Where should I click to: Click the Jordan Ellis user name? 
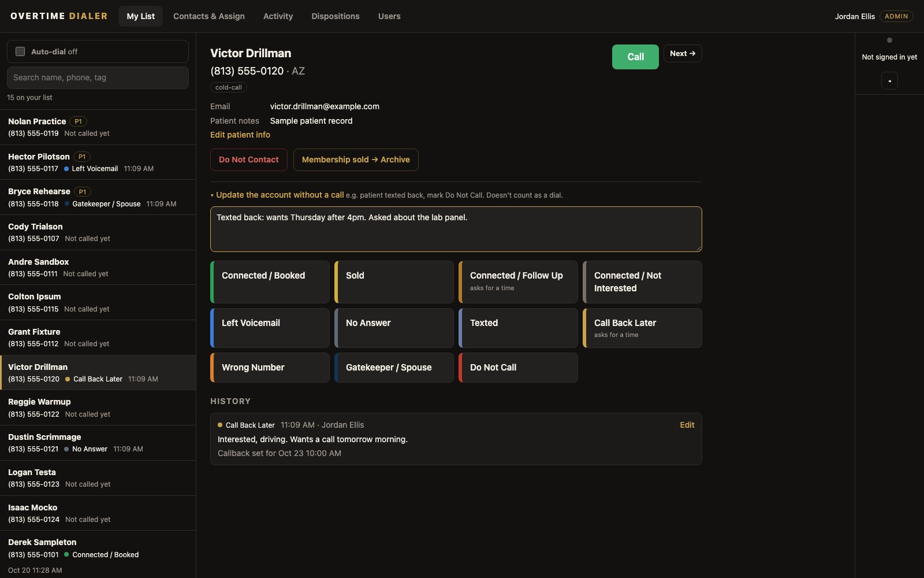pos(855,16)
